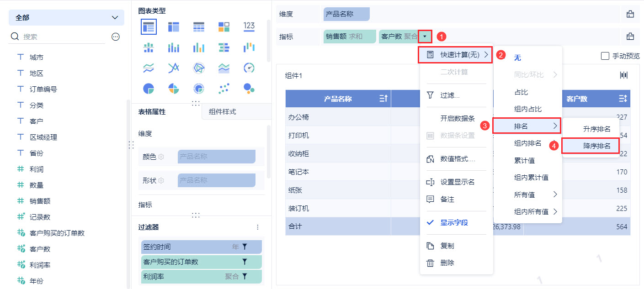The image size is (644, 289).
Task: Click the sort icon in 客户数 header
Action: [623, 99]
